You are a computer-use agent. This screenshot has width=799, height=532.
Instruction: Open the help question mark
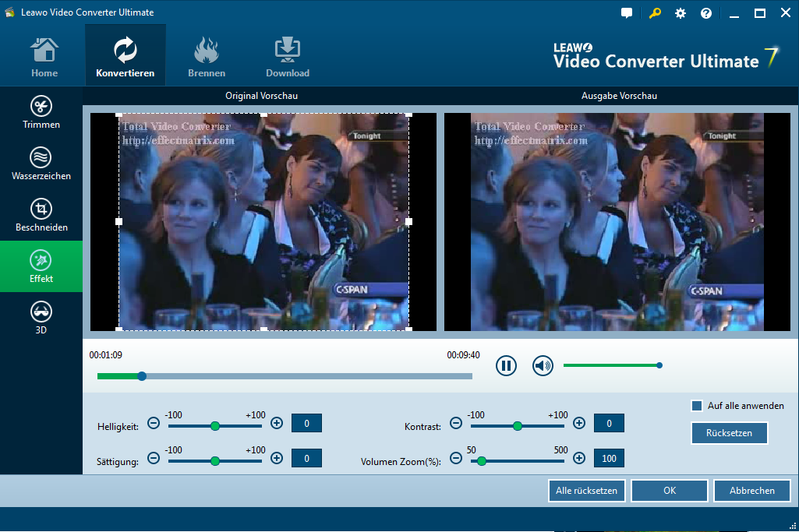click(x=705, y=13)
